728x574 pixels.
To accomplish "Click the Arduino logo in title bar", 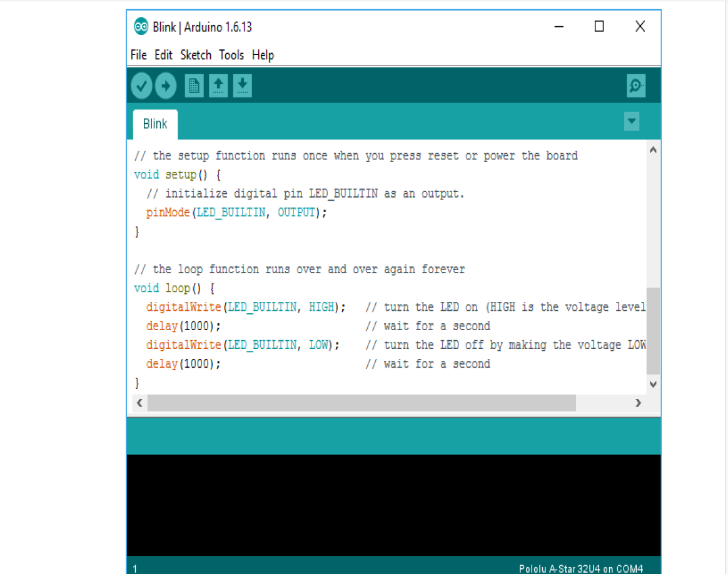I will (141, 26).
